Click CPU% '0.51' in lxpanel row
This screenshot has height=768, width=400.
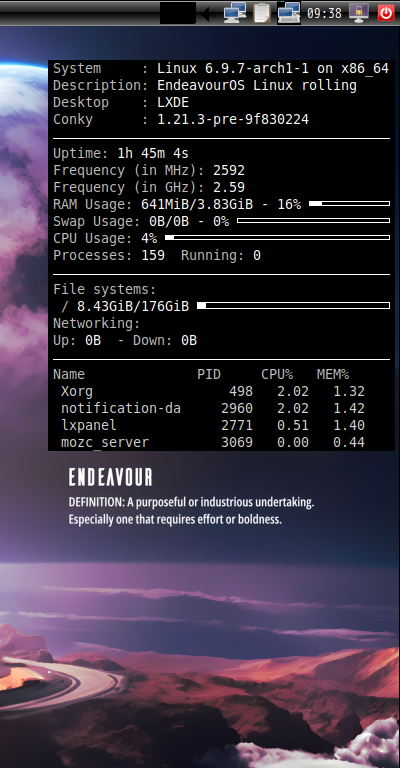click(x=293, y=425)
